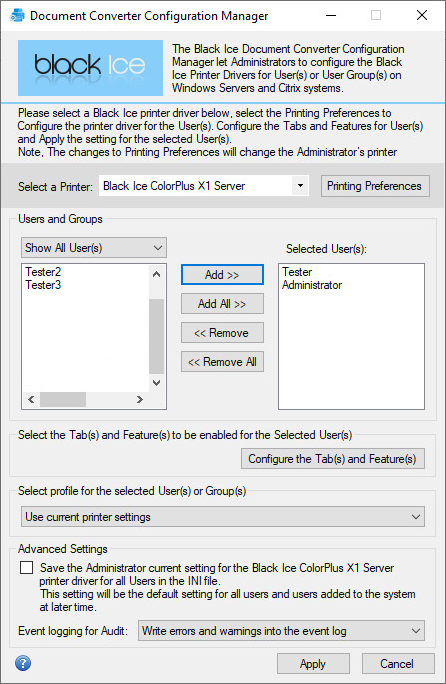The height and width of the screenshot is (684, 446).
Task: Open the Select a Printer dropdown
Action: (x=204, y=186)
